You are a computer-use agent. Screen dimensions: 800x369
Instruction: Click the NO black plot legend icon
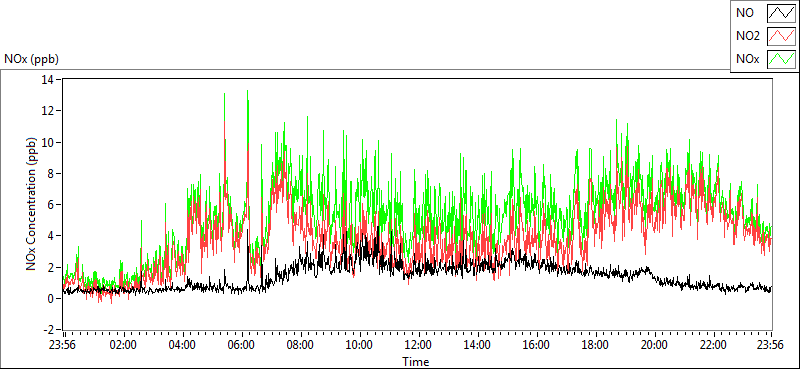[x=782, y=13]
